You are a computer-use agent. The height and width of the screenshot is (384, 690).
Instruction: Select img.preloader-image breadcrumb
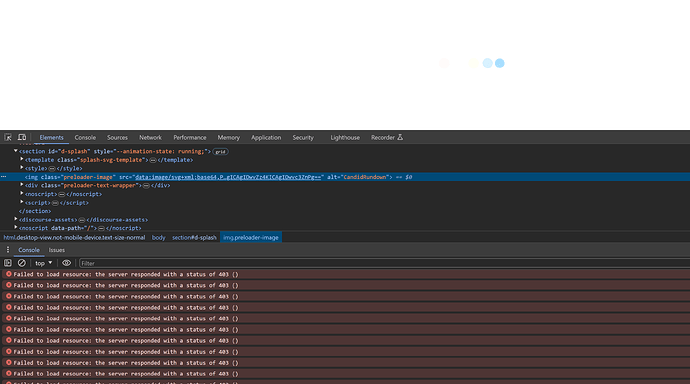pos(251,238)
